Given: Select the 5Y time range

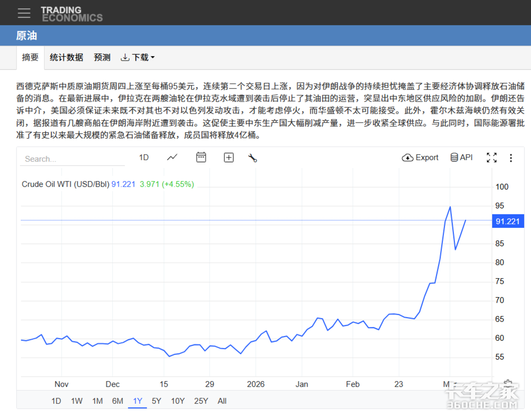Looking at the screenshot, I should tap(157, 401).
